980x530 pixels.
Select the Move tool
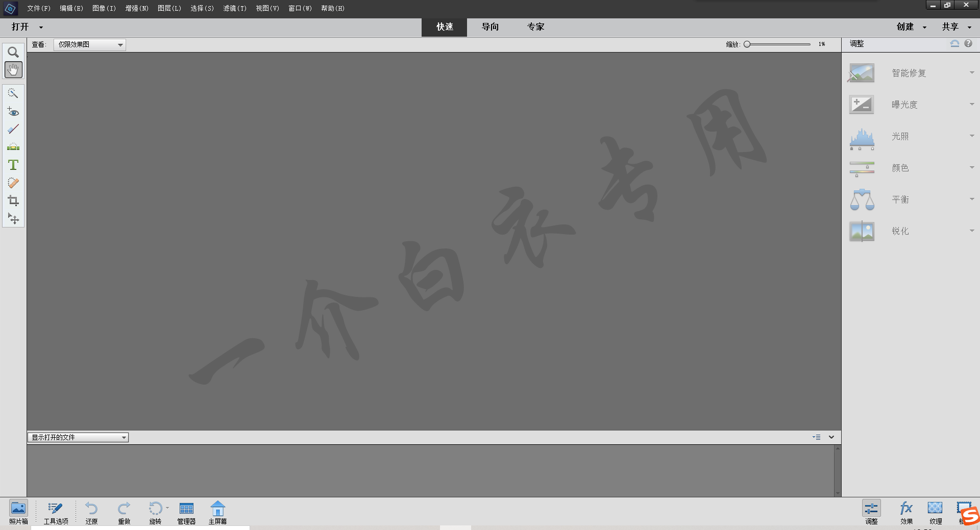[13, 219]
